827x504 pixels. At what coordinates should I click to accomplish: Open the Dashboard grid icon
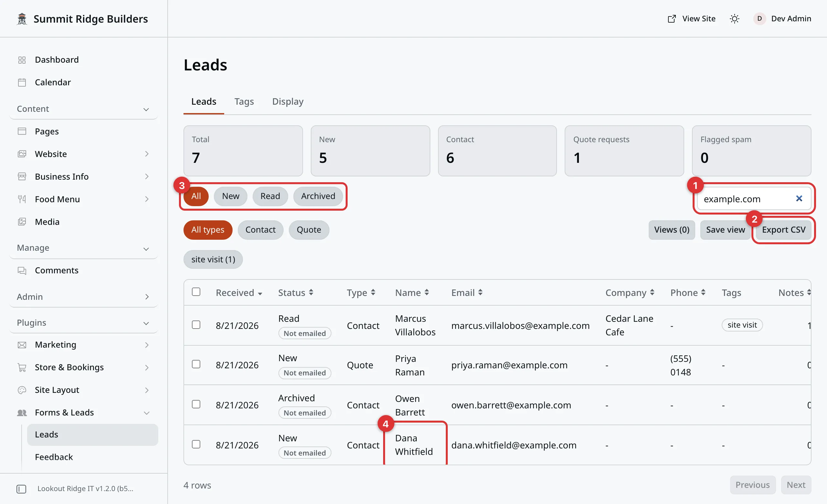coord(22,60)
